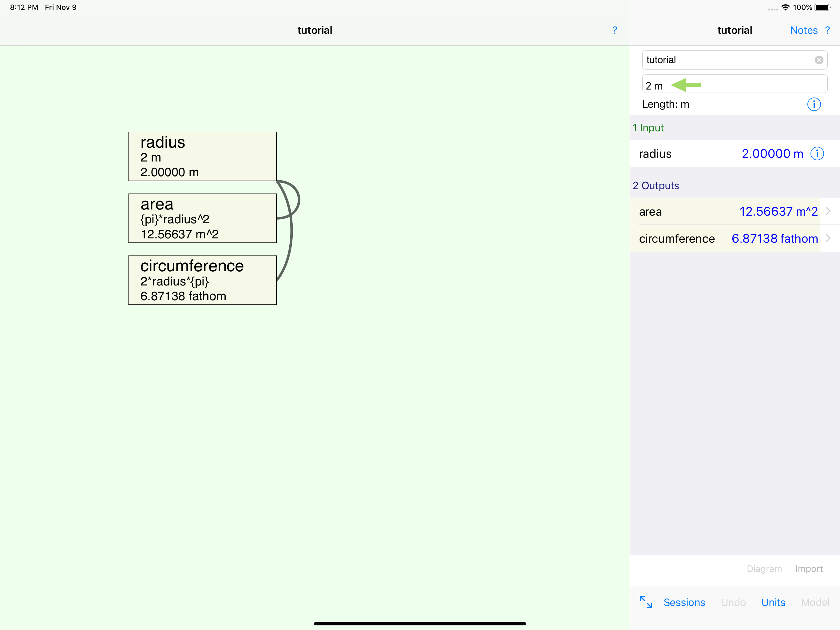840x630 pixels.
Task: Tap the Wi-Fi status icon
Action: 785,8
